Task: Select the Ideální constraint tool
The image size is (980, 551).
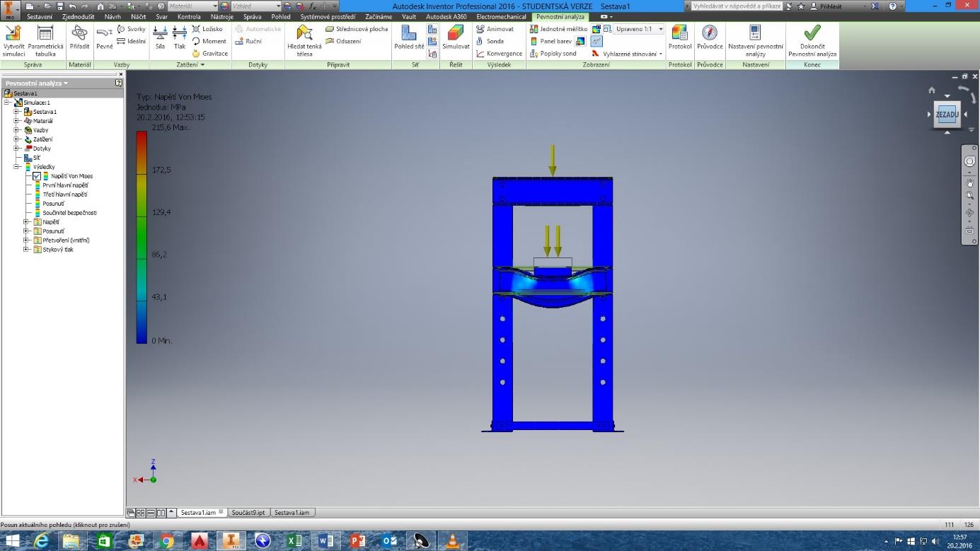Action: coord(132,41)
